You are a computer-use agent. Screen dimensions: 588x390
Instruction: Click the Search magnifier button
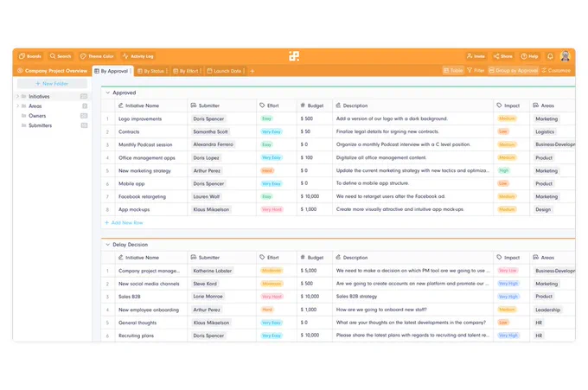(61, 56)
